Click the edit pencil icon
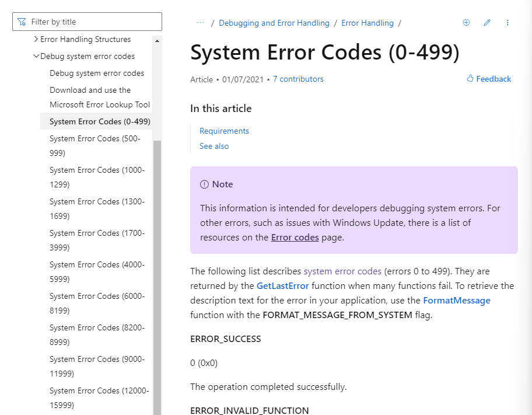 (487, 23)
